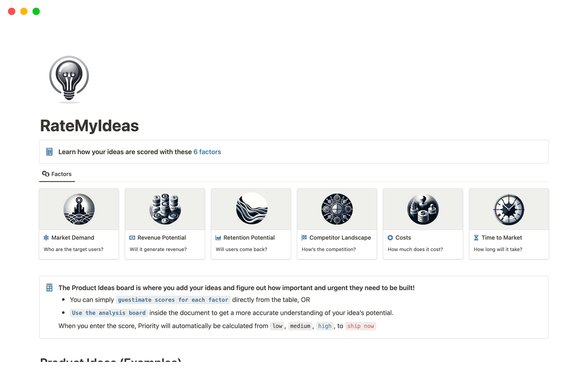Click the guestimate scores code snippet
This screenshot has height=368, width=588.
[x=173, y=300]
